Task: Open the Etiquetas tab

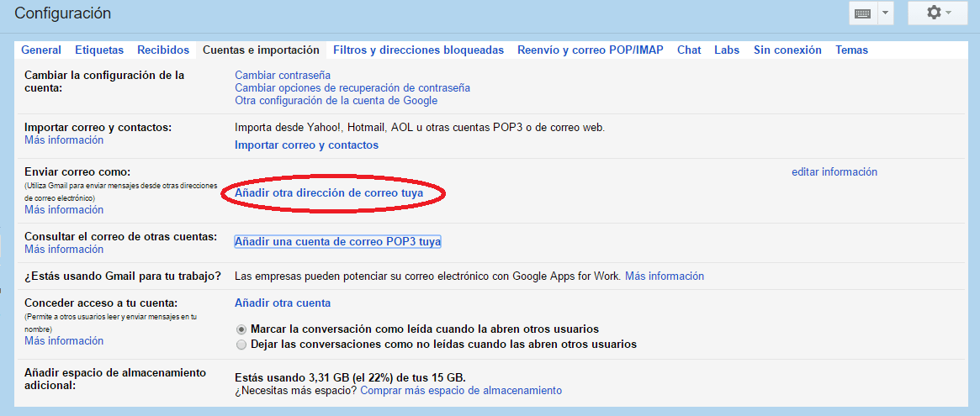Action: point(99,50)
